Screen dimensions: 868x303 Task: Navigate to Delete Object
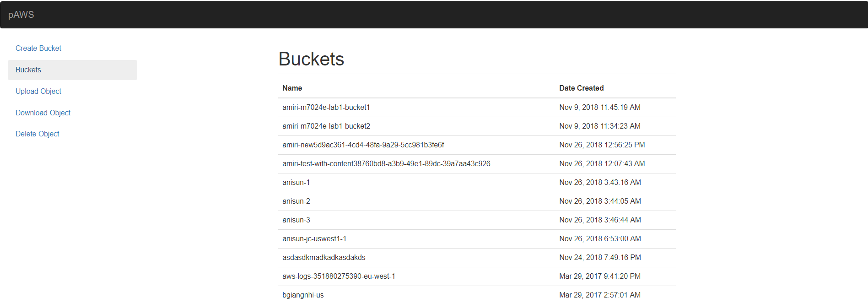pos(38,134)
